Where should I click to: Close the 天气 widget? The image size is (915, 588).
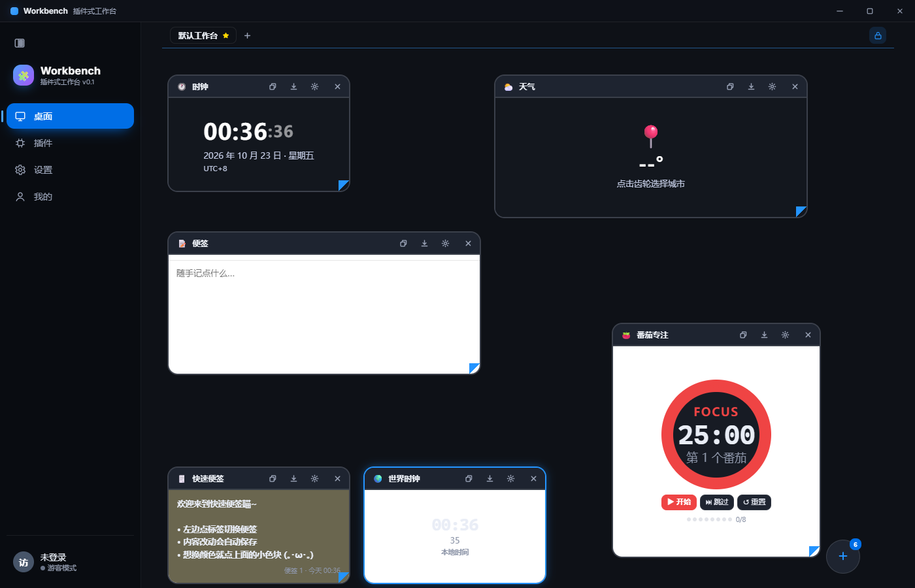pyautogui.click(x=795, y=87)
